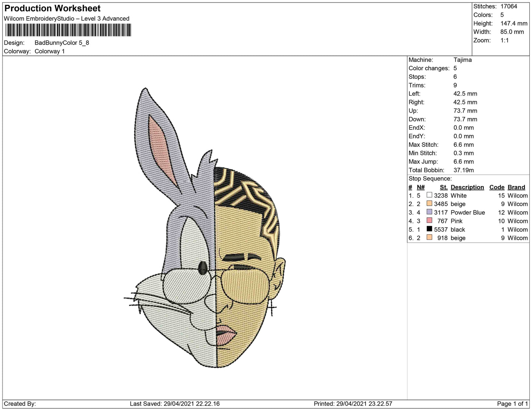This screenshot has height=409, width=532.
Task: Click the "Description" column header
Action: tap(467, 187)
